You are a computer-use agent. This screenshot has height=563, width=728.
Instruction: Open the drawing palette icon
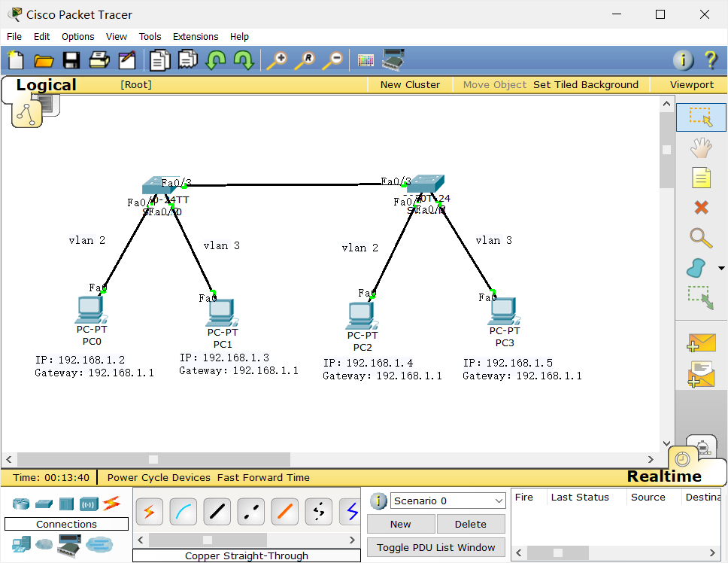[x=366, y=60]
